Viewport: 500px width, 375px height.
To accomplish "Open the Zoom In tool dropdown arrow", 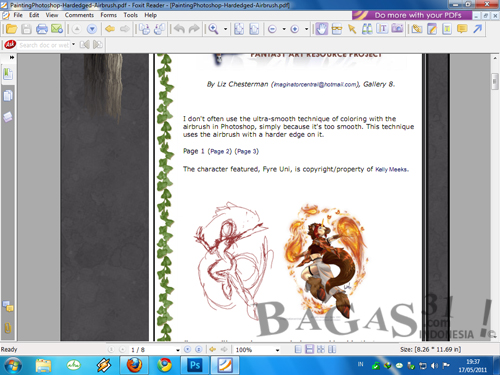I will (225, 29).
